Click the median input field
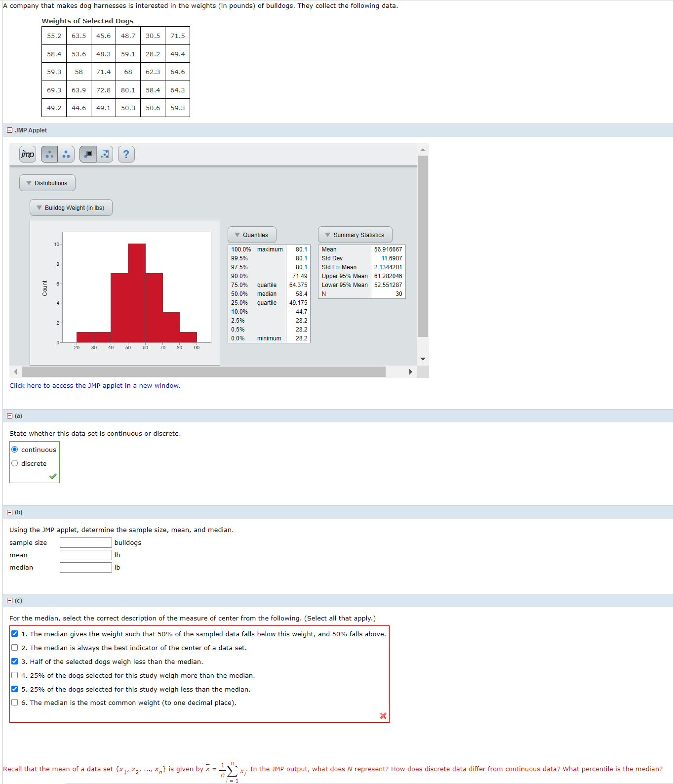Image resolution: width=673 pixels, height=784 pixels. point(86,567)
